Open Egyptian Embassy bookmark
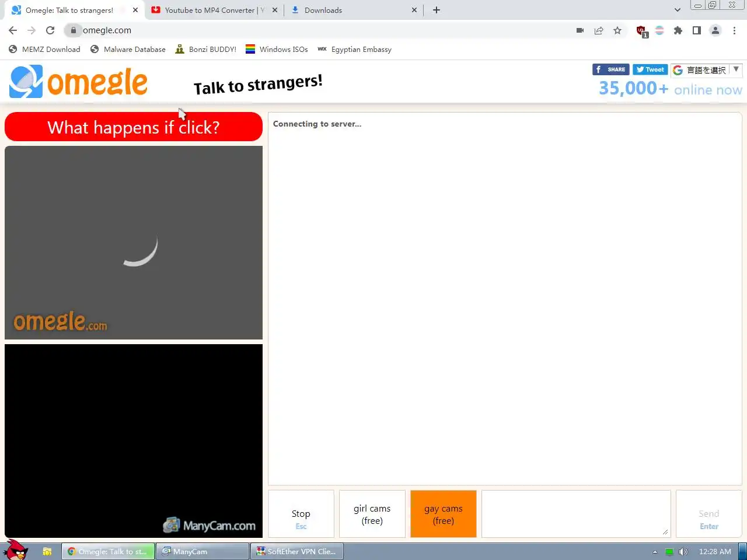This screenshot has height=560, width=747. (354, 50)
